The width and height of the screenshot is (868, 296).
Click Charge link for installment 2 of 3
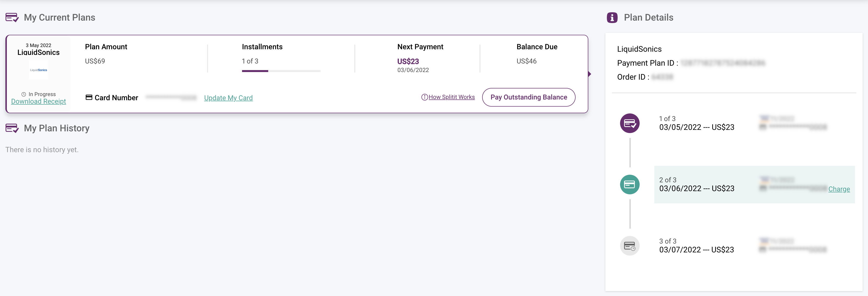pyautogui.click(x=839, y=189)
